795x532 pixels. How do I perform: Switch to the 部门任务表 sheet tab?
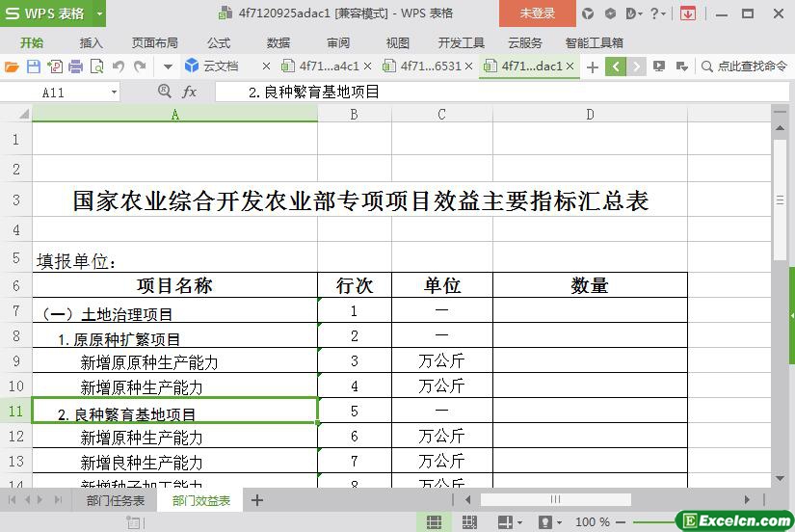pyautogui.click(x=116, y=500)
